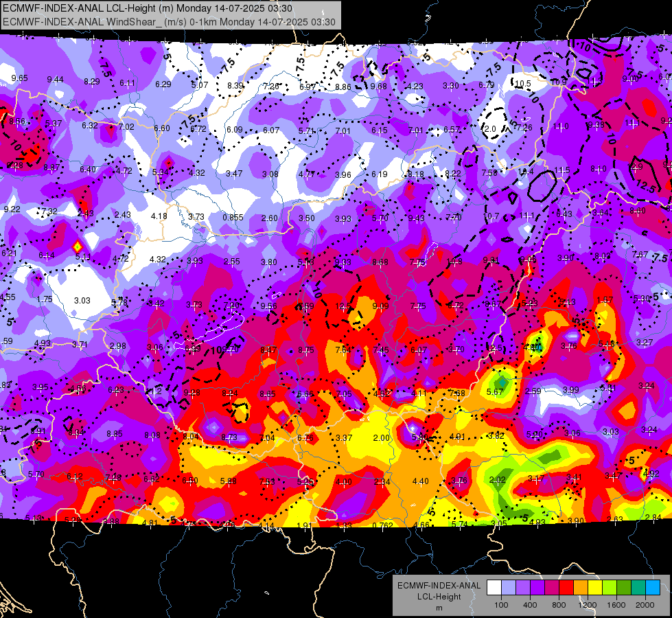
Task: Select the white legend color swatch
Action: tap(494, 588)
